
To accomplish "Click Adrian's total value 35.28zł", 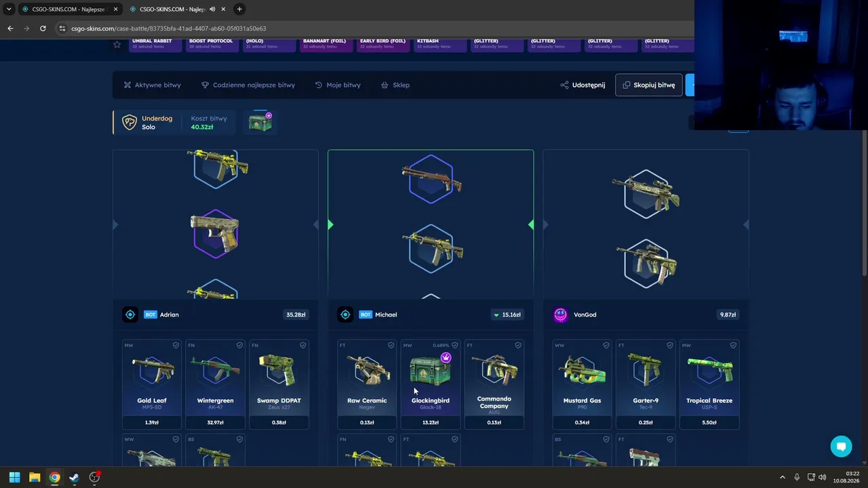I will tap(296, 314).
